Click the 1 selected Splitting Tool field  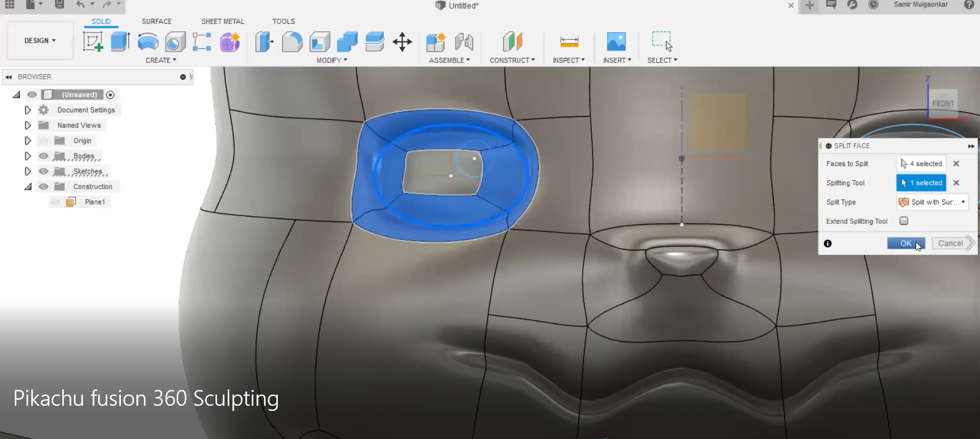point(921,183)
